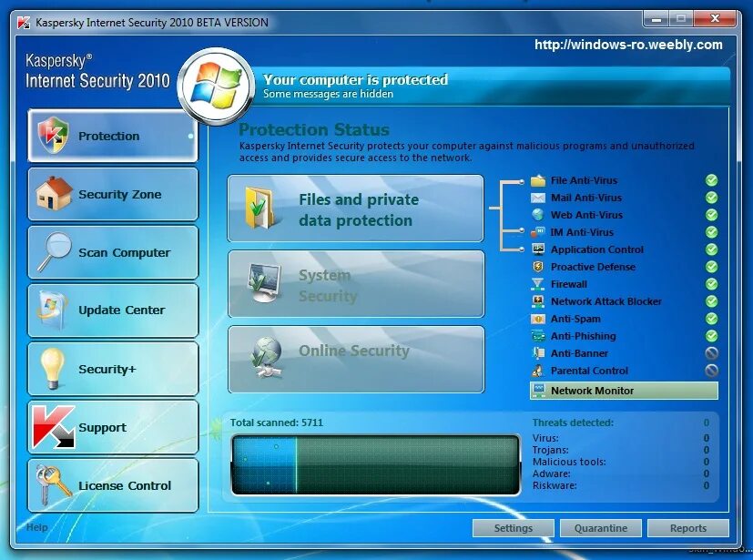Click the 'Virus:' row
The height and width of the screenshot is (560, 753).
[620, 438]
